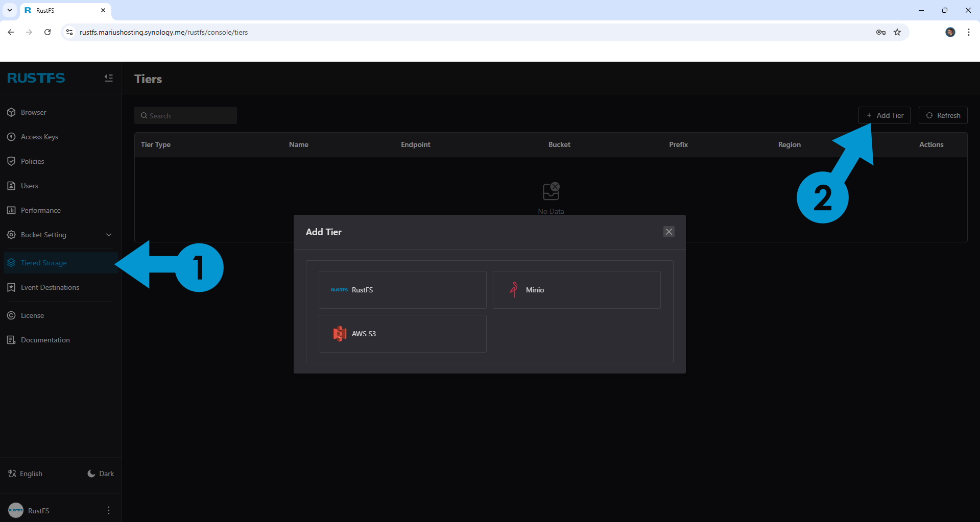This screenshot has height=522, width=980.
Task: Click the browser Back arrow
Action: coord(11,32)
